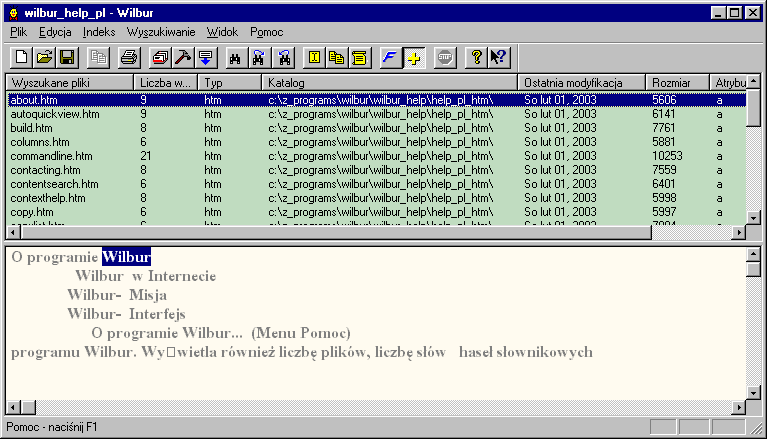This screenshot has width=767, height=439.
Task: Minimize the Wilbur window
Action: click(718, 13)
